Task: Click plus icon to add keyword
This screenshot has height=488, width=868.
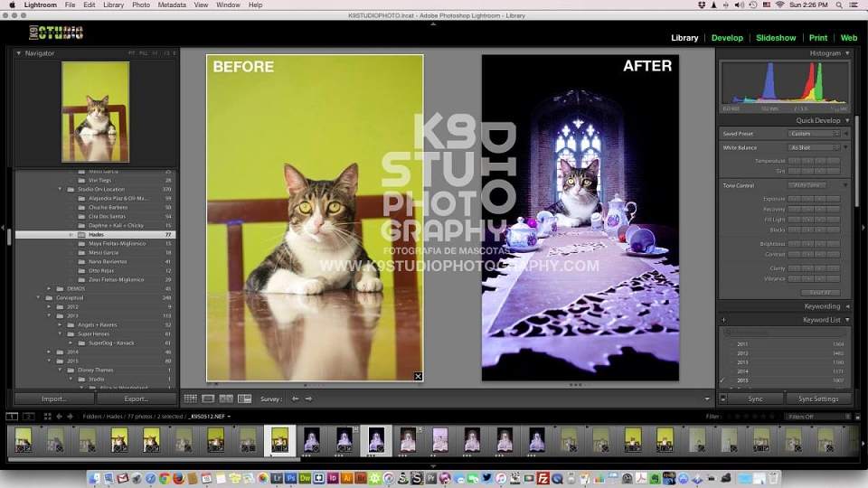Action: [723, 320]
